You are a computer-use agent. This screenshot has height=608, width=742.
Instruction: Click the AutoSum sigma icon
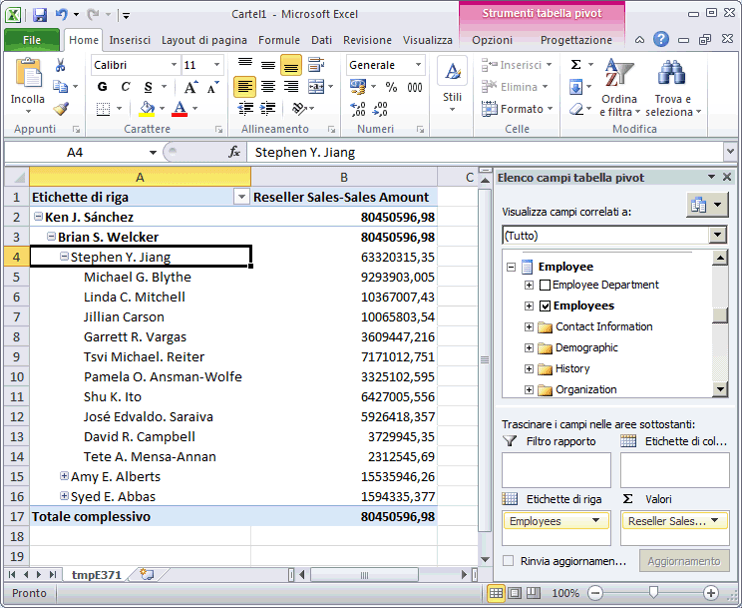pos(576,64)
